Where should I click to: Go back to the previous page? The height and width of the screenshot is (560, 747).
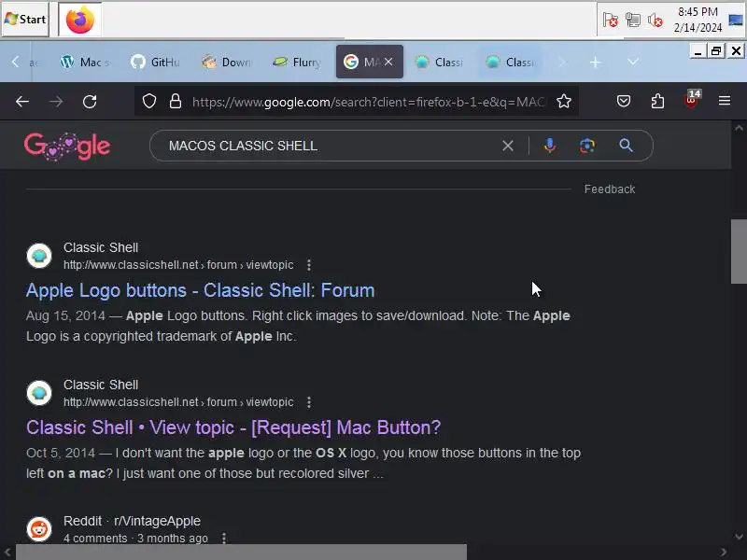[21, 101]
